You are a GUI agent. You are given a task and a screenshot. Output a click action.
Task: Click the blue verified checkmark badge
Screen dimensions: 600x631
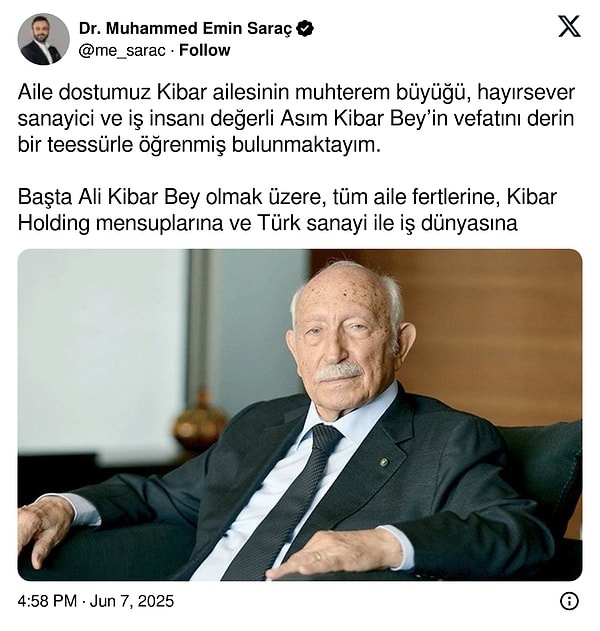(305, 29)
